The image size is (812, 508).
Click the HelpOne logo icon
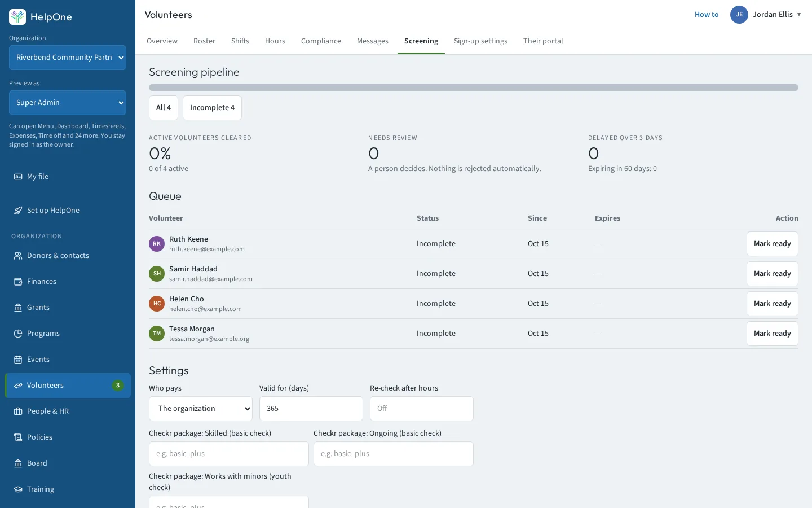click(x=17, y=17)
